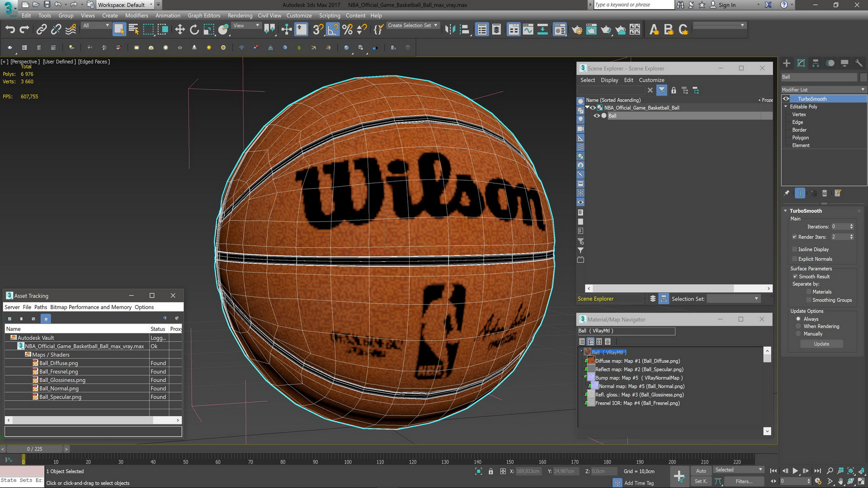Enable the Explicit Normals checkbox
This screenshot has width=868, height=488.
[x=794, y=259]
